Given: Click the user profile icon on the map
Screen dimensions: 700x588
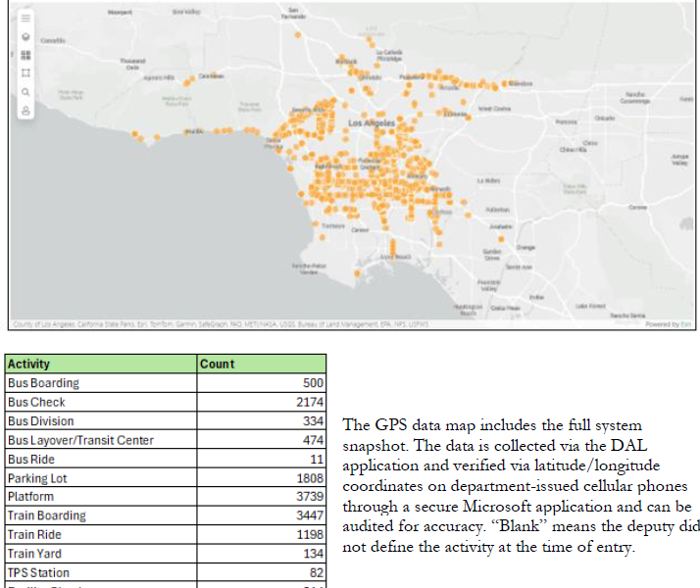Looking at the screenshot, I should (x=26, y=110).
